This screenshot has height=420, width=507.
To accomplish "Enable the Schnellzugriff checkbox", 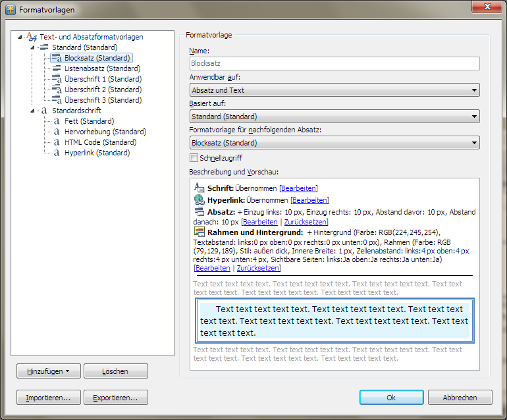I will [194, 158].
